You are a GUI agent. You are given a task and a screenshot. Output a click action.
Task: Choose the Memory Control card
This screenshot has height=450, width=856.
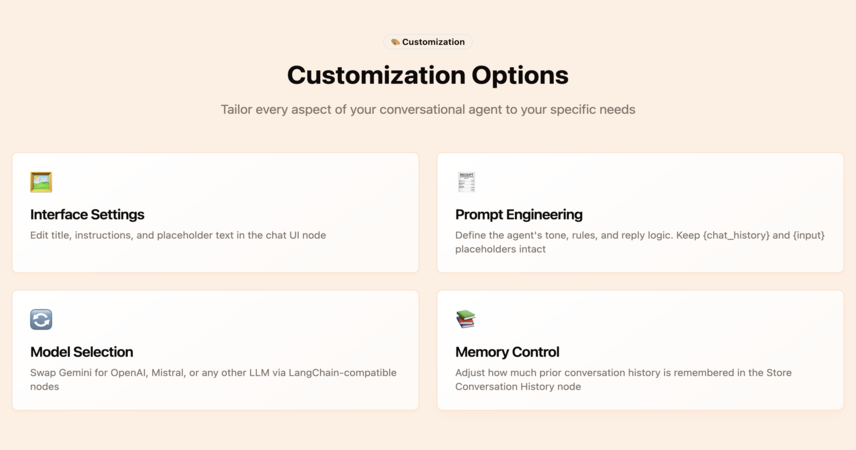[640, 350]
